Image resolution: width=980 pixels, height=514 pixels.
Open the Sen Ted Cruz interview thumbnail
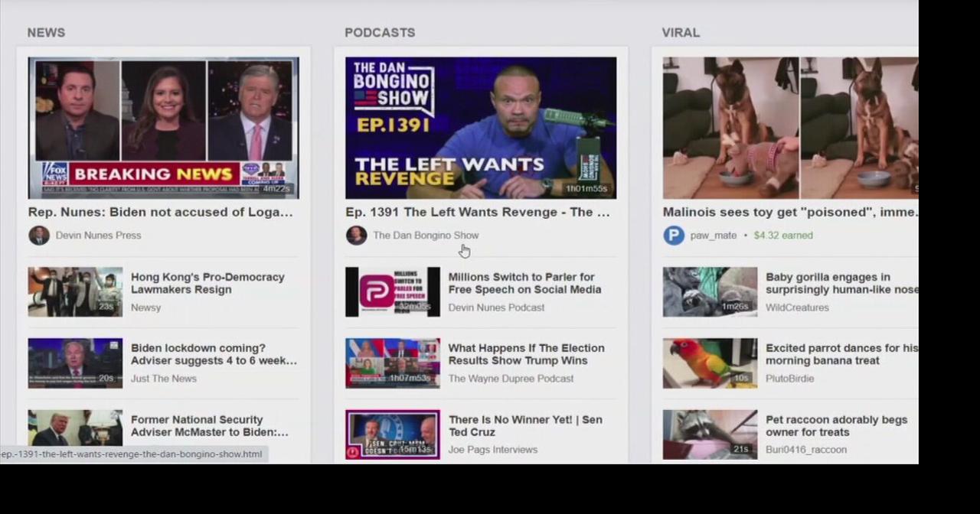coord(393,434)
